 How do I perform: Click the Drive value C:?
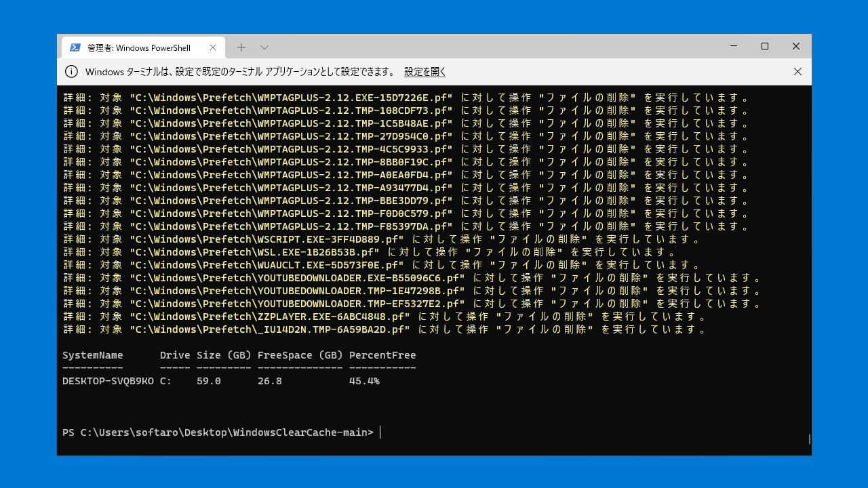click(166, 381)
